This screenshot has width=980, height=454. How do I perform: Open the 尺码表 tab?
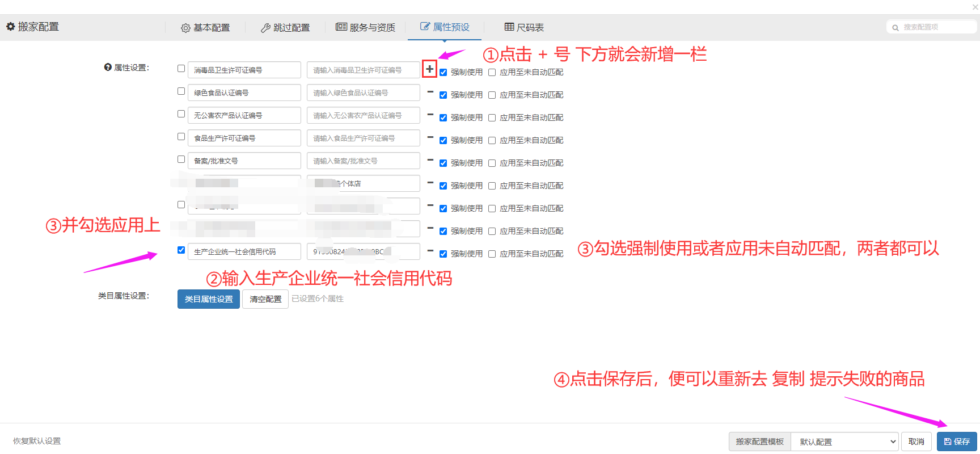coord(524,27)
